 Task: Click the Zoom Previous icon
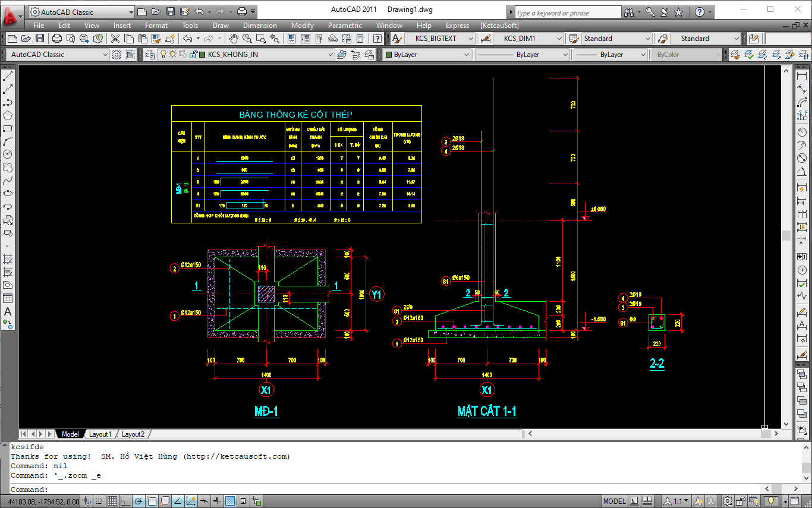coord(275,39)
